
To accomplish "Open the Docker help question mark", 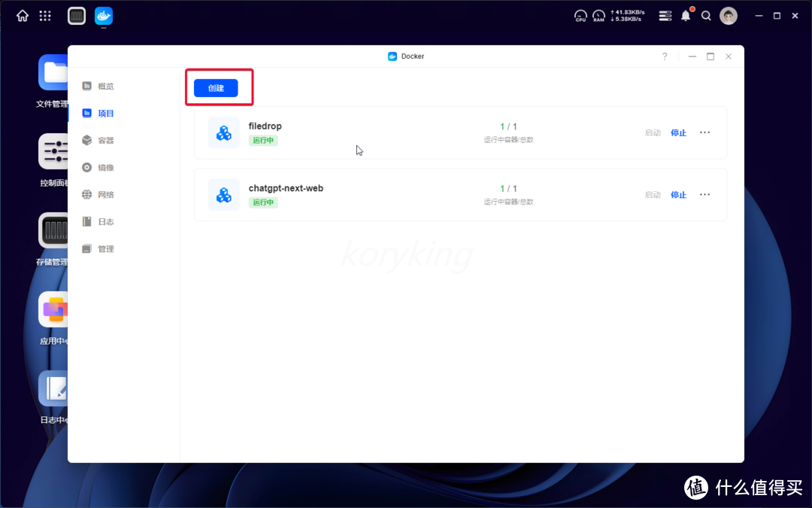I will pos(665,56).
